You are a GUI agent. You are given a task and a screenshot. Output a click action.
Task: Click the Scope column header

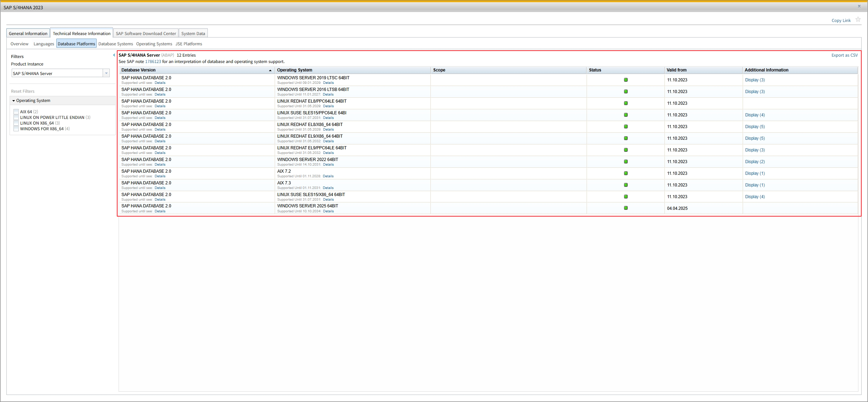(x=509, y=70)
